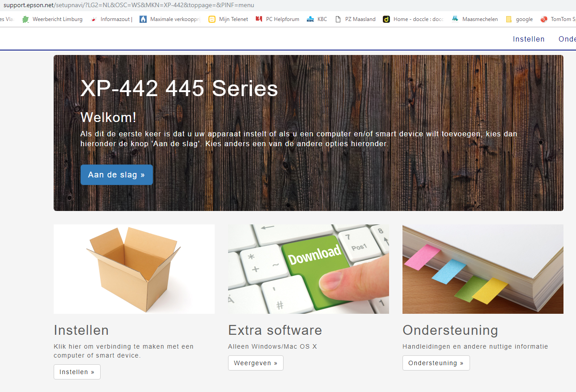Click the 'Alleen Windows/Mac OS X' text

272,346
